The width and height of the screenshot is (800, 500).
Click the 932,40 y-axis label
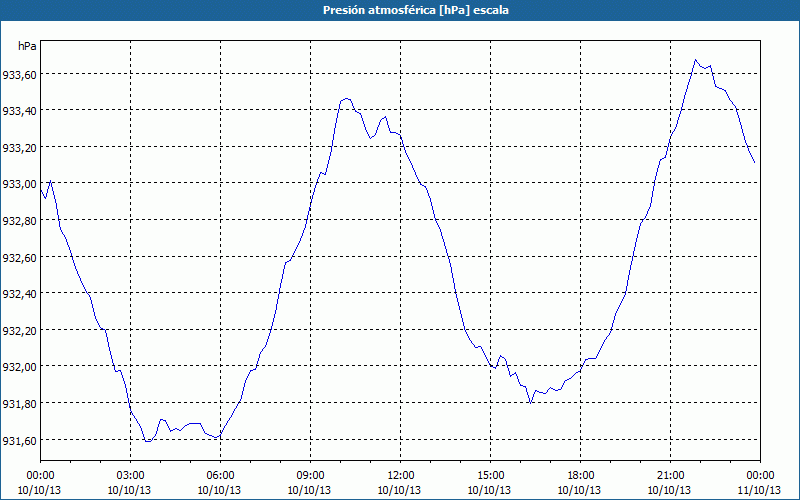coord(19,294)
